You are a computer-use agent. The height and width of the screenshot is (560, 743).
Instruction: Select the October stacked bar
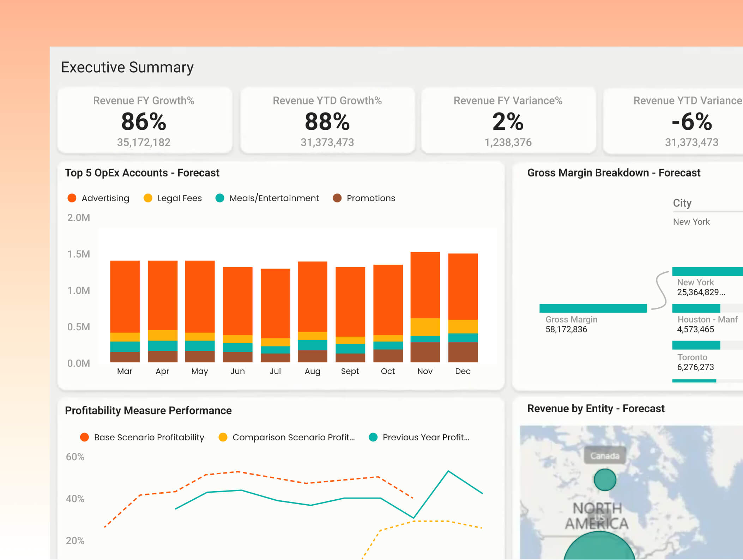(x=388, y=313)
